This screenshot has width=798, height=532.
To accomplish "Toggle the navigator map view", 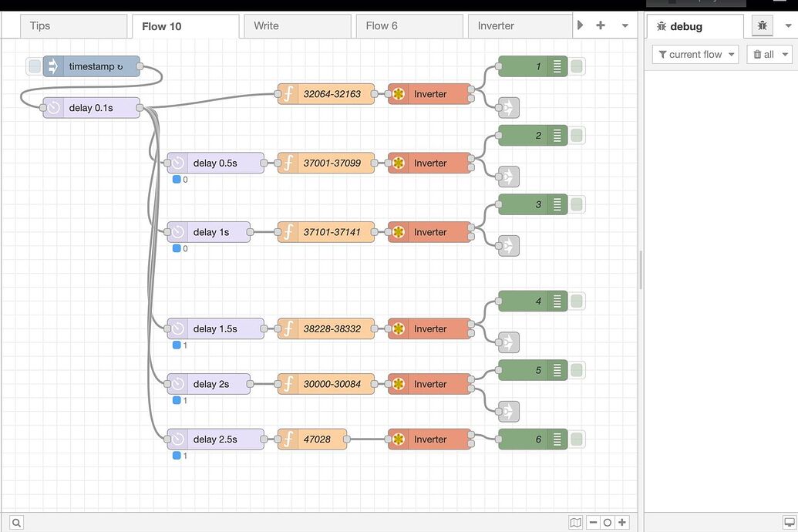I will pos(576,522).
